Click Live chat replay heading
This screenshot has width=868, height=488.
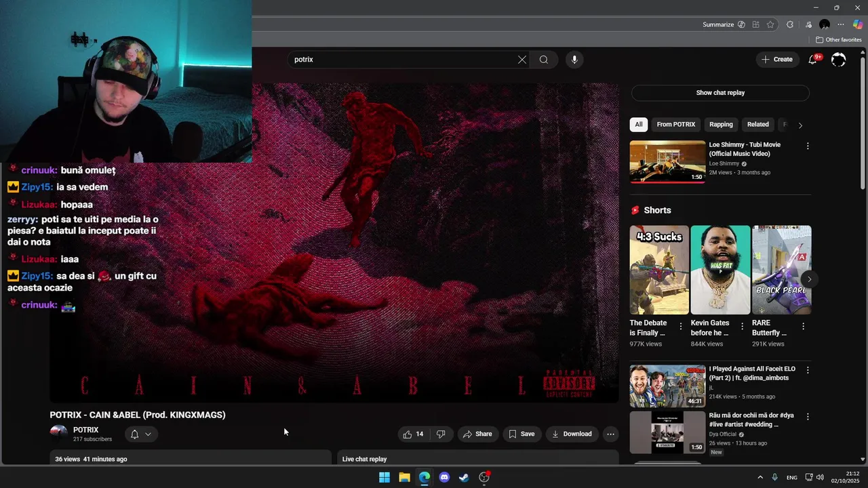click(364, 459)
